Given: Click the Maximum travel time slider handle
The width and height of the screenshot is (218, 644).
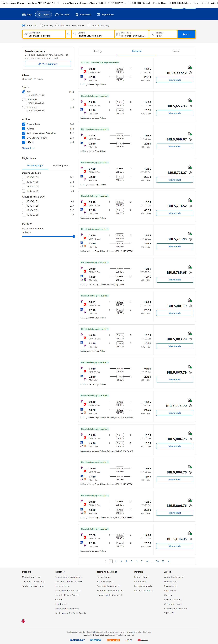Looking at the screenshot, I should click(x=74, y=236).
